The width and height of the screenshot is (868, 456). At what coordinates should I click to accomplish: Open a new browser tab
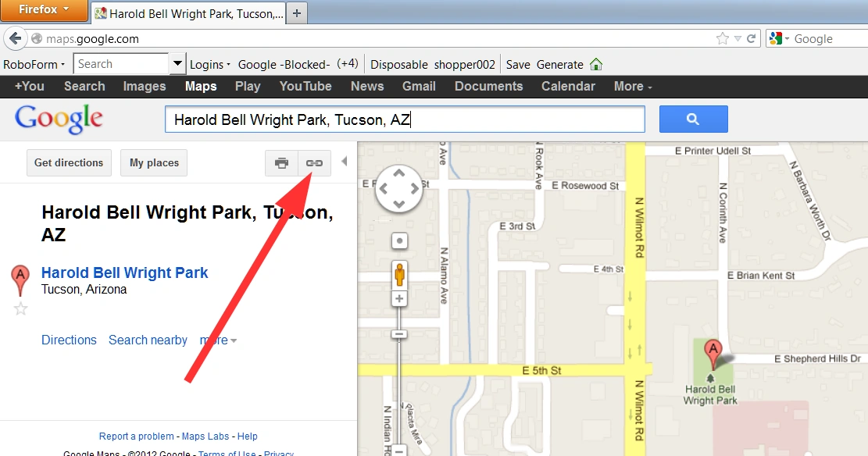[x=297, y=13]
